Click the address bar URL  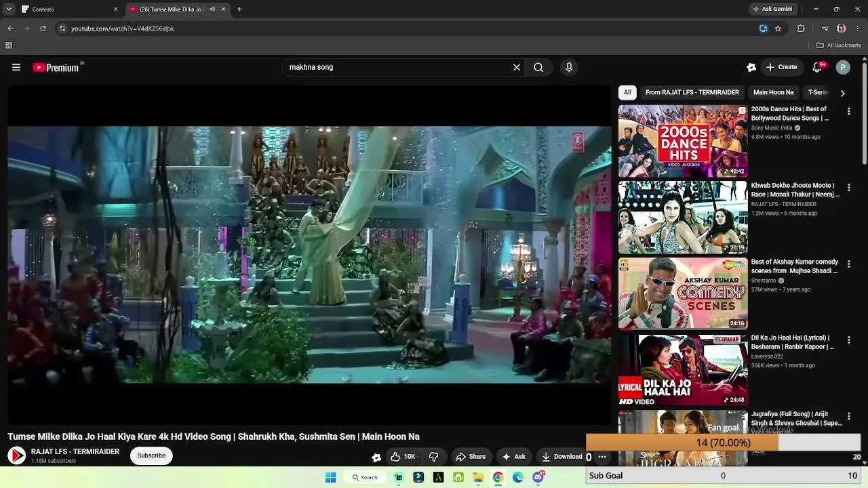pyautogui.click(x=123, y=28)
